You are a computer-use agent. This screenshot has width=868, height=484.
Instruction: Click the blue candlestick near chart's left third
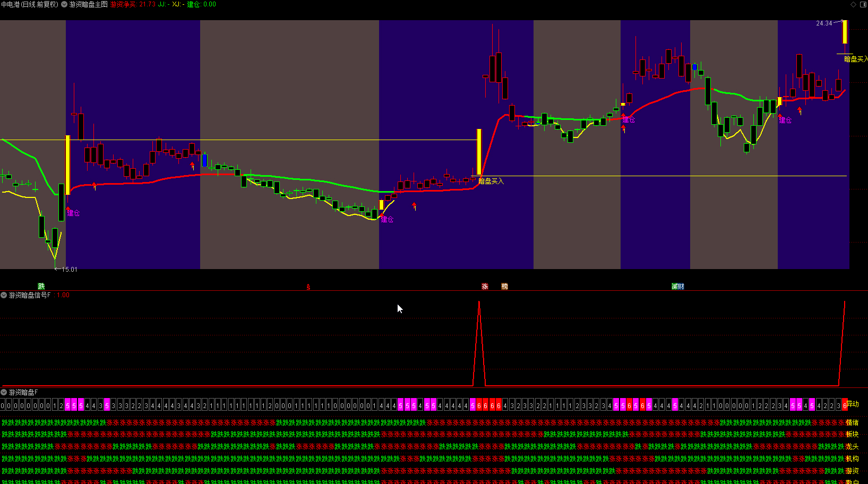(x=205, y=160)
